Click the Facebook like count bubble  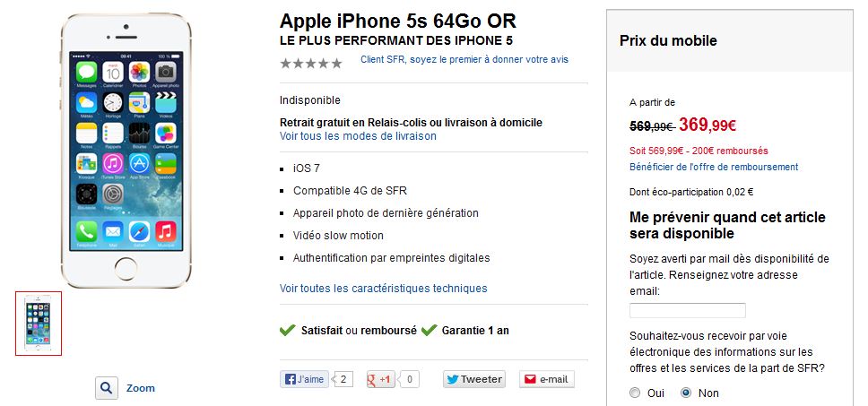tap(343, 379)
